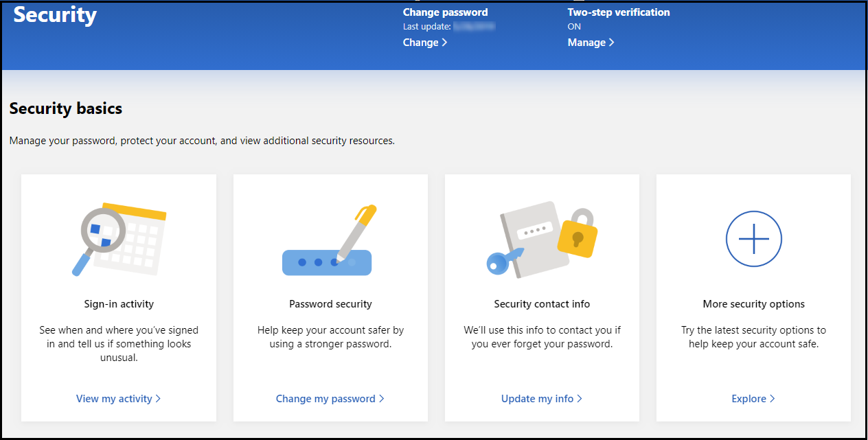The width and height of the screenshot is (868, 440).
Task: Click the Password security pen illustration
Action: point(330,240)
